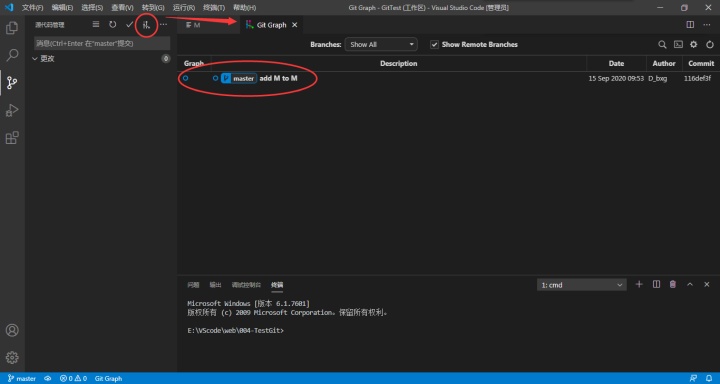Open the Run and Debug view

[x=12, y=111]
